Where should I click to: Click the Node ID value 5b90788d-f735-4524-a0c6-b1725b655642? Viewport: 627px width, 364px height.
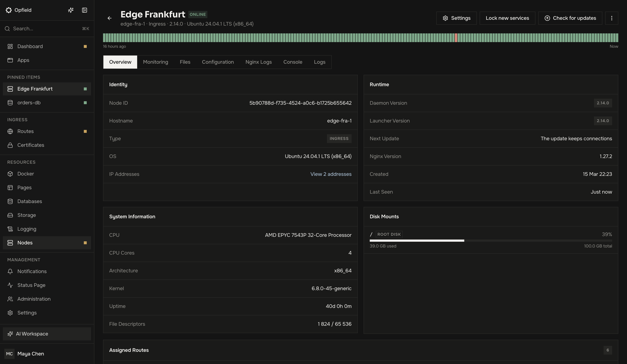click(x=300, y=103)
